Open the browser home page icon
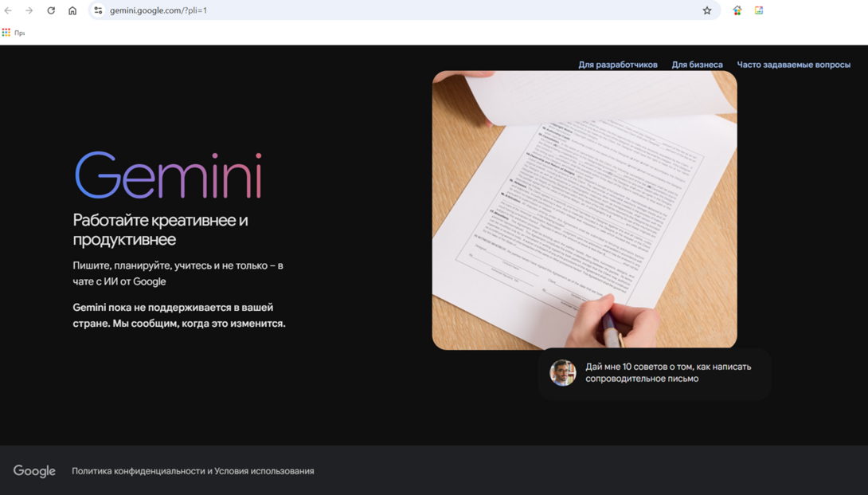 (72, 10)
